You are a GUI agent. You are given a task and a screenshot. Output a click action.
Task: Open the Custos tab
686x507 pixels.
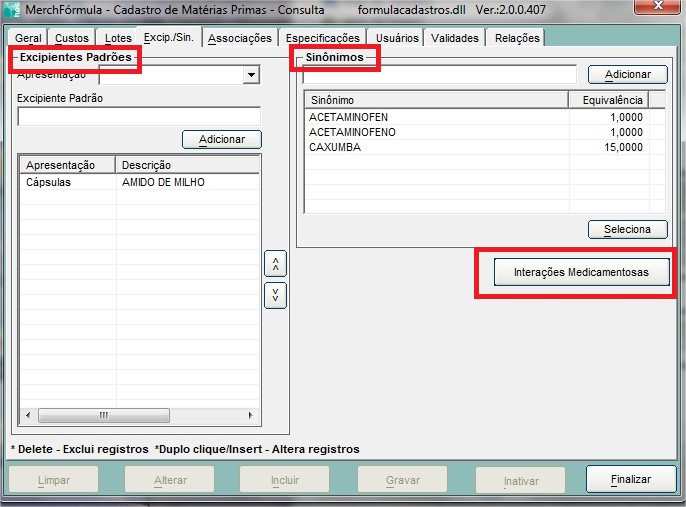[72, 38]
